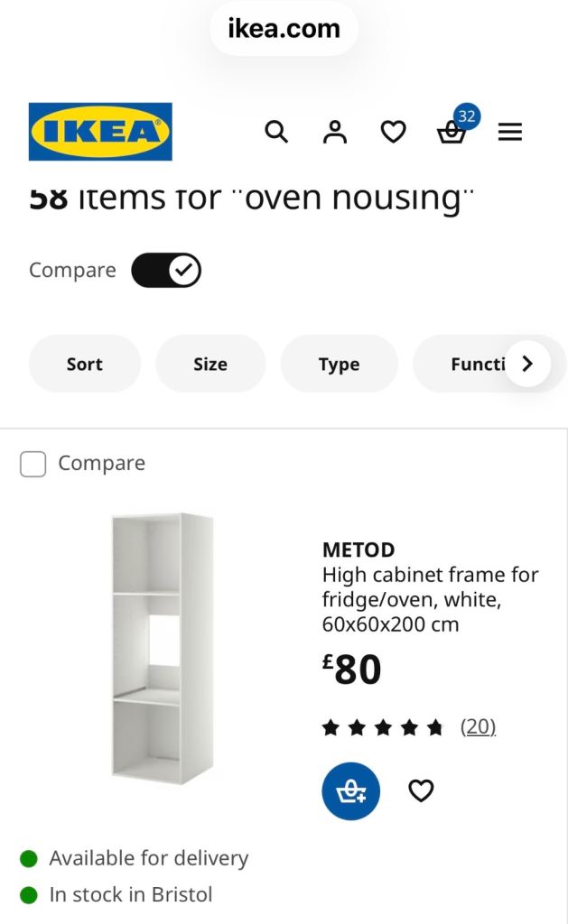Open the hamburger menu

point(510,133)
